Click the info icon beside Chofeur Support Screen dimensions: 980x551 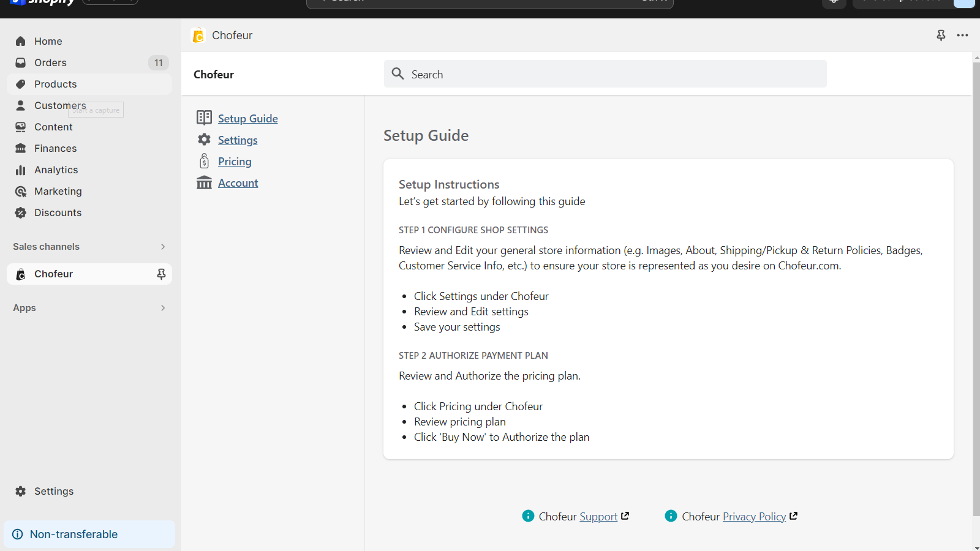click(x=528, y=516)
